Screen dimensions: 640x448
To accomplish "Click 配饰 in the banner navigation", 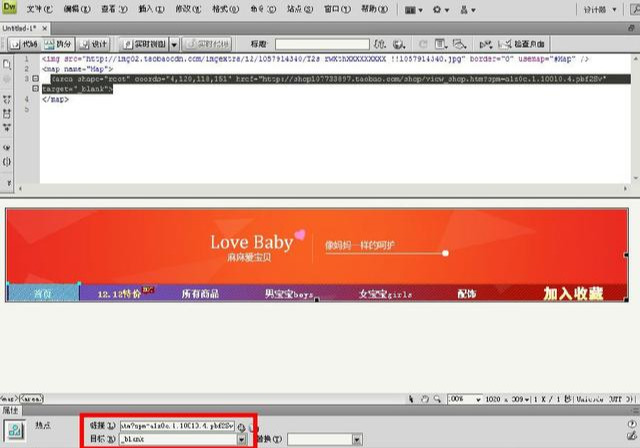I will 467,293.
